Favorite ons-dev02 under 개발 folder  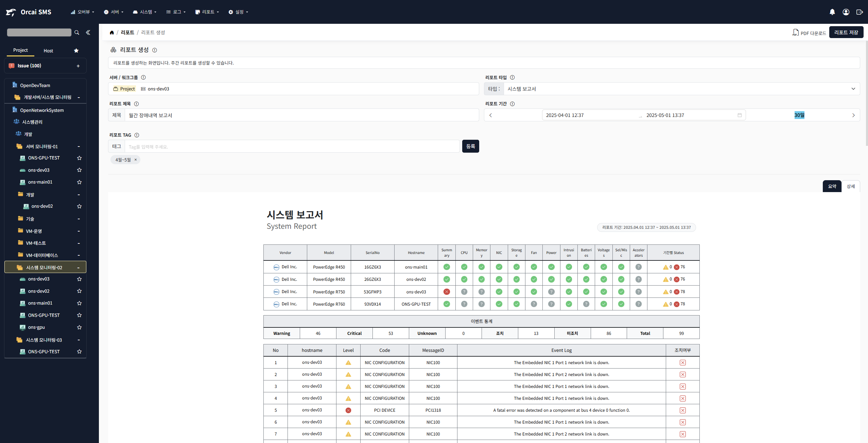tap(79, 206)
